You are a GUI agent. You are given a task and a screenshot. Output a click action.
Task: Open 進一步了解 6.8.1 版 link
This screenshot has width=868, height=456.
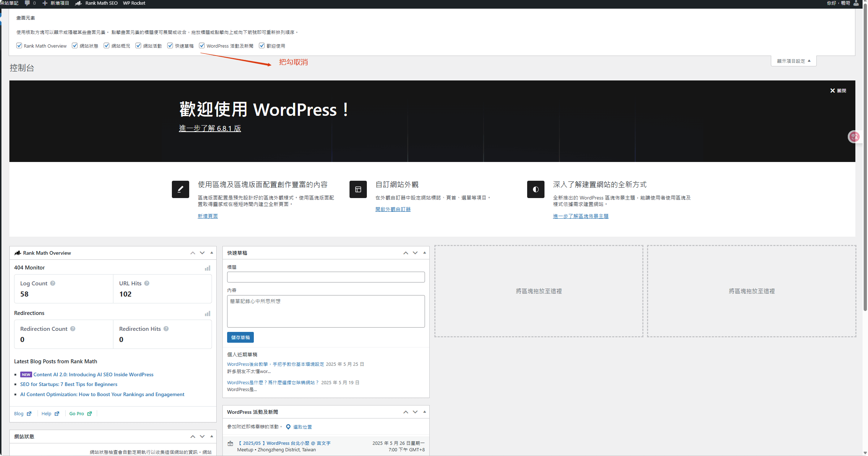210,128
